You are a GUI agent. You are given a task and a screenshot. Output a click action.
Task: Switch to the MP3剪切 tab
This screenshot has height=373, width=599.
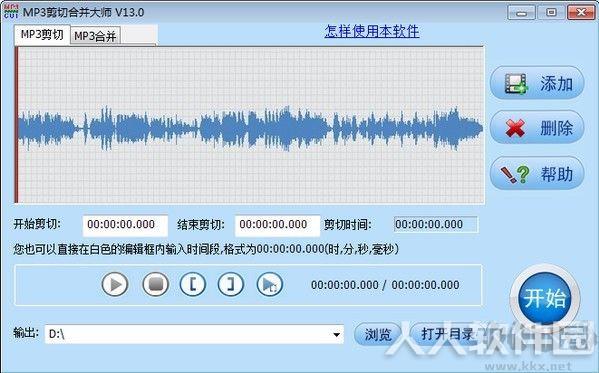[42, 35]
